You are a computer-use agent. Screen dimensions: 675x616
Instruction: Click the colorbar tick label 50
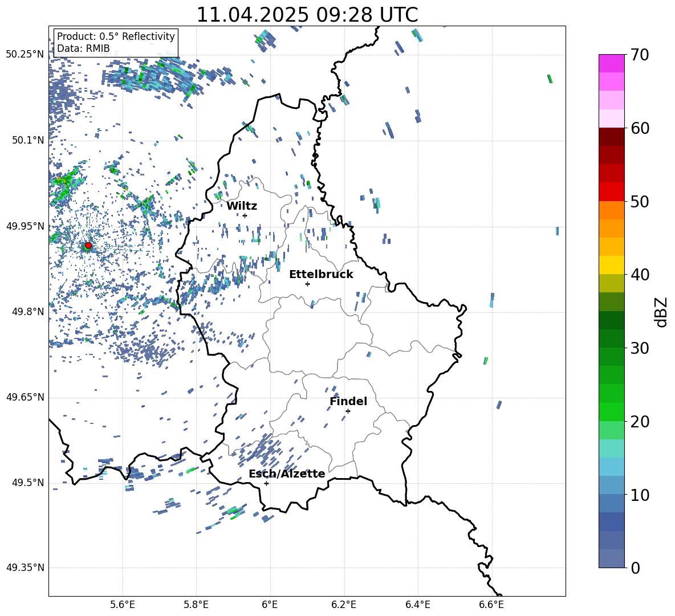[x=640, y=202]
